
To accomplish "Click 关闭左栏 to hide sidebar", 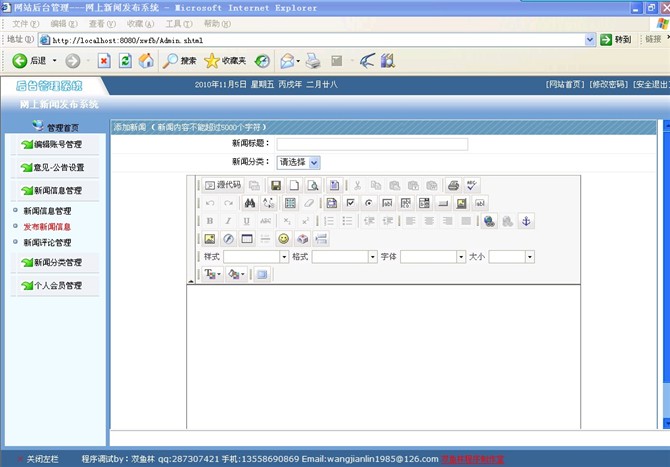I will (42, 459).
